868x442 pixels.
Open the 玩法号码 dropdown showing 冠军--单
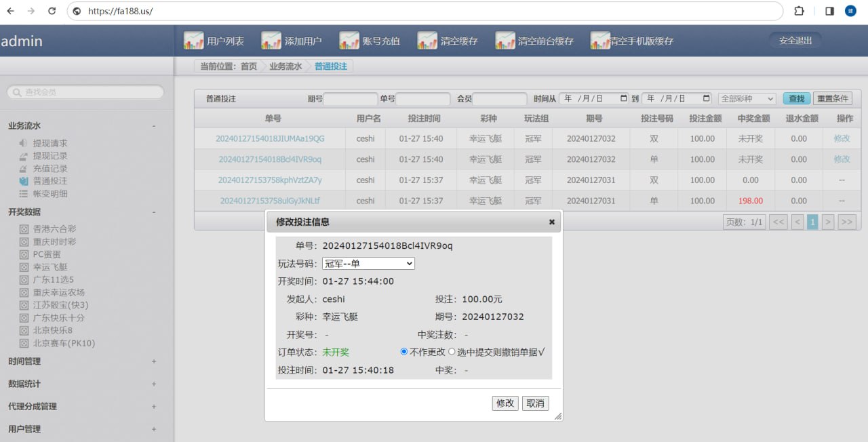(368, 264)
